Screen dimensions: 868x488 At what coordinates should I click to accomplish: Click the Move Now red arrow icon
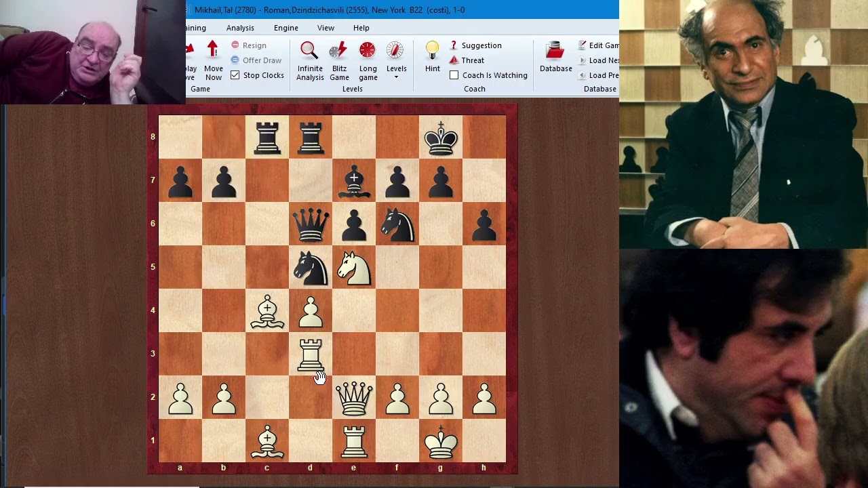213,49
